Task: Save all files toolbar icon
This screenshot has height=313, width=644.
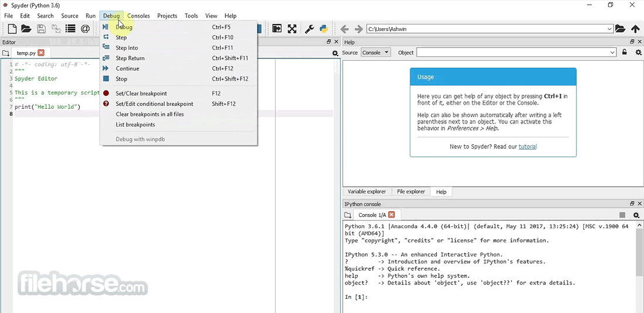Action: [56, 29]
